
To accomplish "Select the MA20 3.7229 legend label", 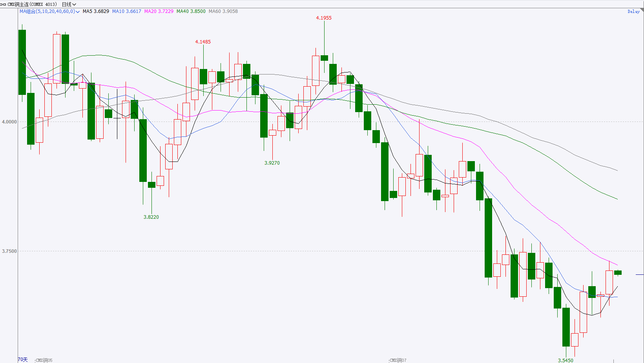I will (x=159, y=11).
